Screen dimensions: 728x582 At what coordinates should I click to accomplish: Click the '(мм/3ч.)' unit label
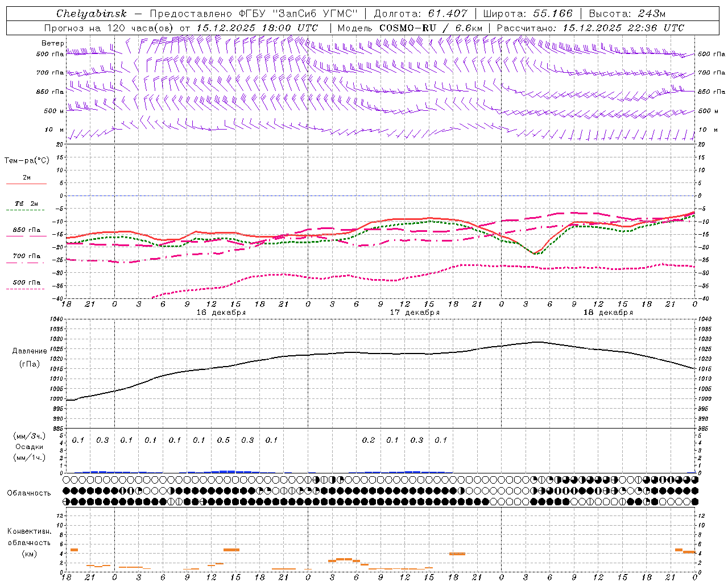(29, 436)
